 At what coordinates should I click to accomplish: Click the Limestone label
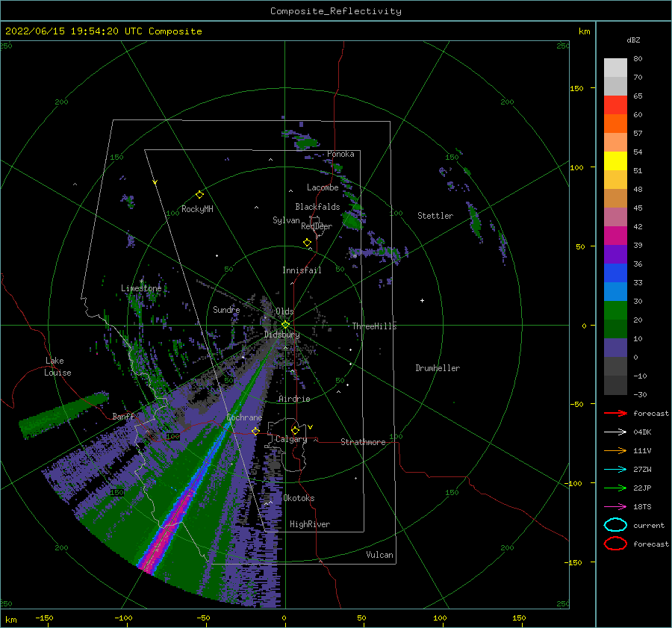point(141,288)
